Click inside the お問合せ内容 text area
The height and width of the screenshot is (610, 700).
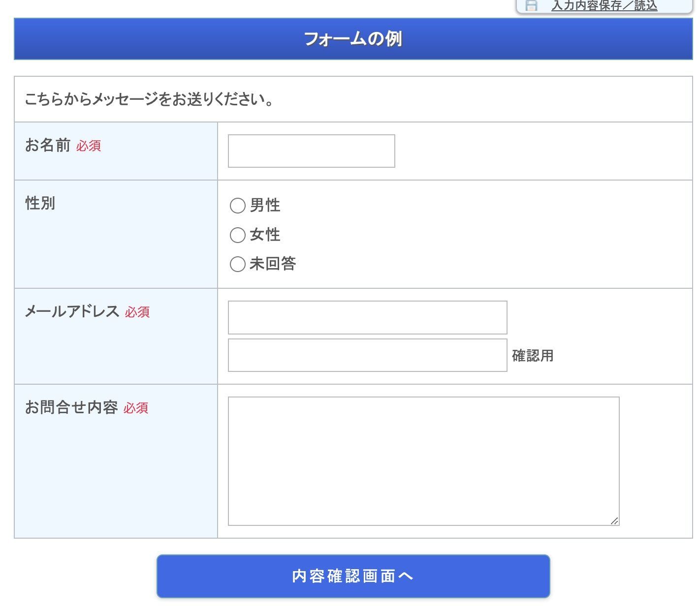click(x=423, y=461)
